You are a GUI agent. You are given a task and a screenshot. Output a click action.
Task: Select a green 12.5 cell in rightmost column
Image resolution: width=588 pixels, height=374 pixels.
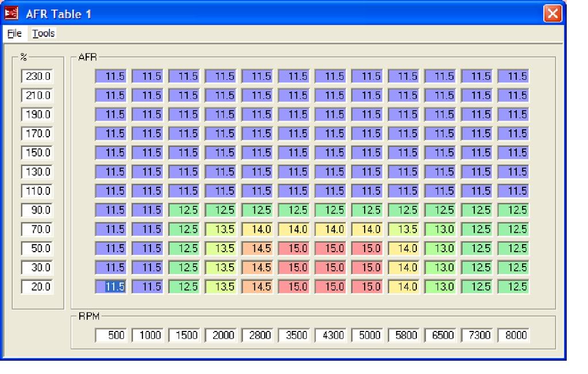[x=514, y=248]
